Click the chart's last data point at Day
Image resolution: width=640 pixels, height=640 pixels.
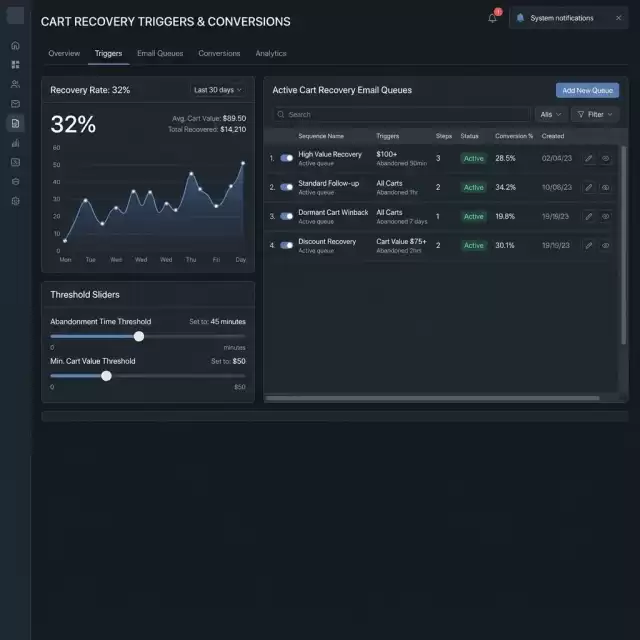pos(243,163)
